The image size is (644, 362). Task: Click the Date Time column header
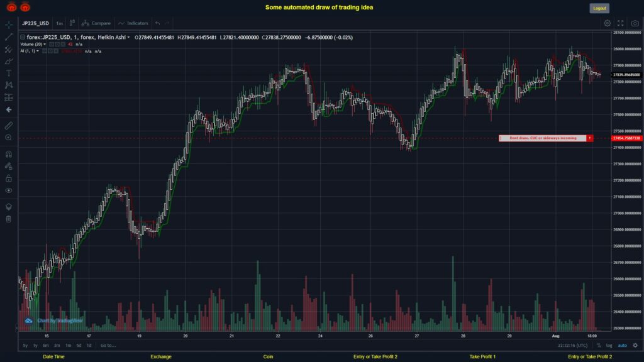54,357
